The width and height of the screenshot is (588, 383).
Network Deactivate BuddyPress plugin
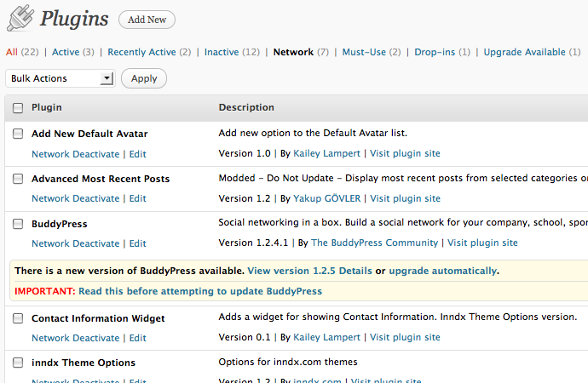click(75, 243)
